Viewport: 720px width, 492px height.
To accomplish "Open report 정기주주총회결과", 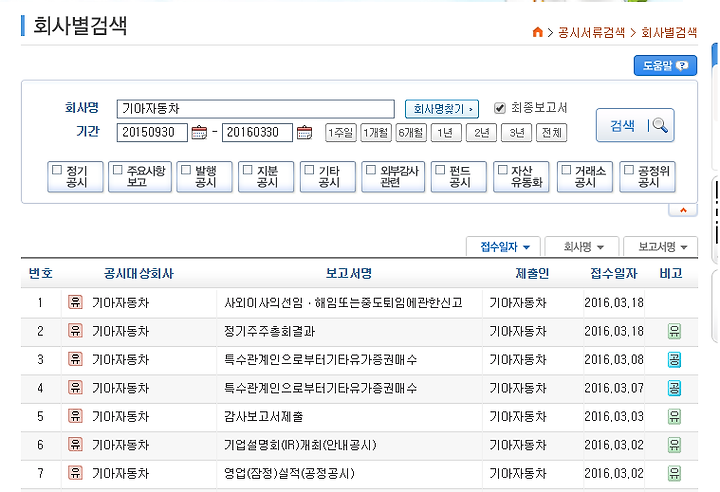I will point(270,331).
